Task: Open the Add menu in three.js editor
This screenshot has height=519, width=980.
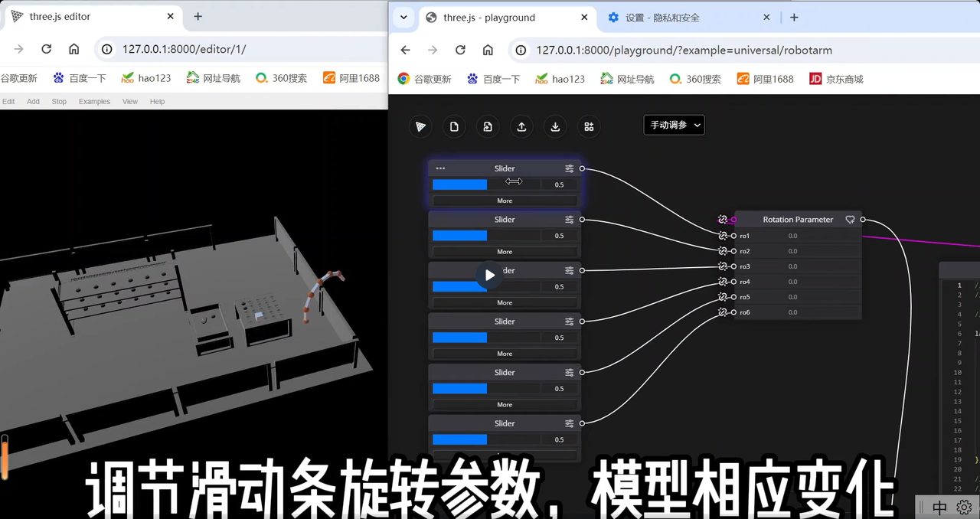Action: (x=33, y=101)
